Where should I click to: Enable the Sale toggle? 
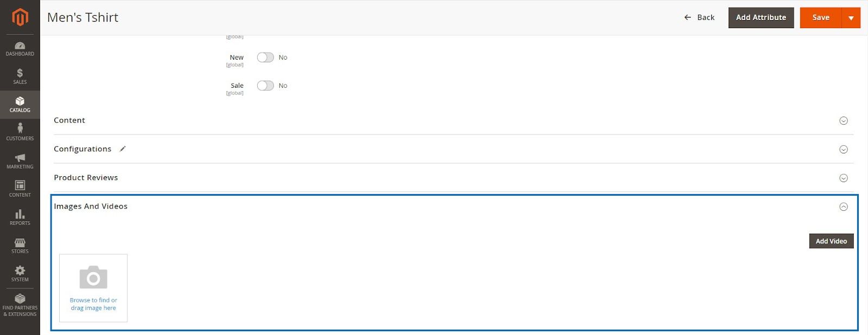click(265, 85)
